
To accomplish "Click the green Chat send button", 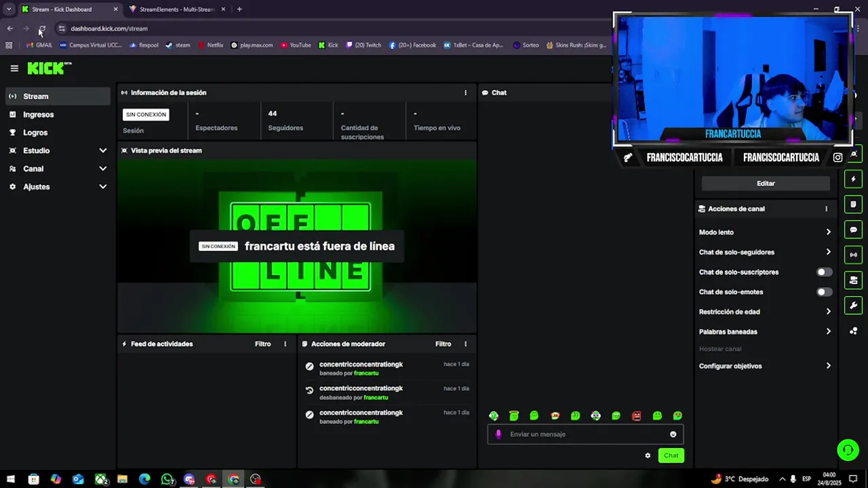I will point(671,455).
